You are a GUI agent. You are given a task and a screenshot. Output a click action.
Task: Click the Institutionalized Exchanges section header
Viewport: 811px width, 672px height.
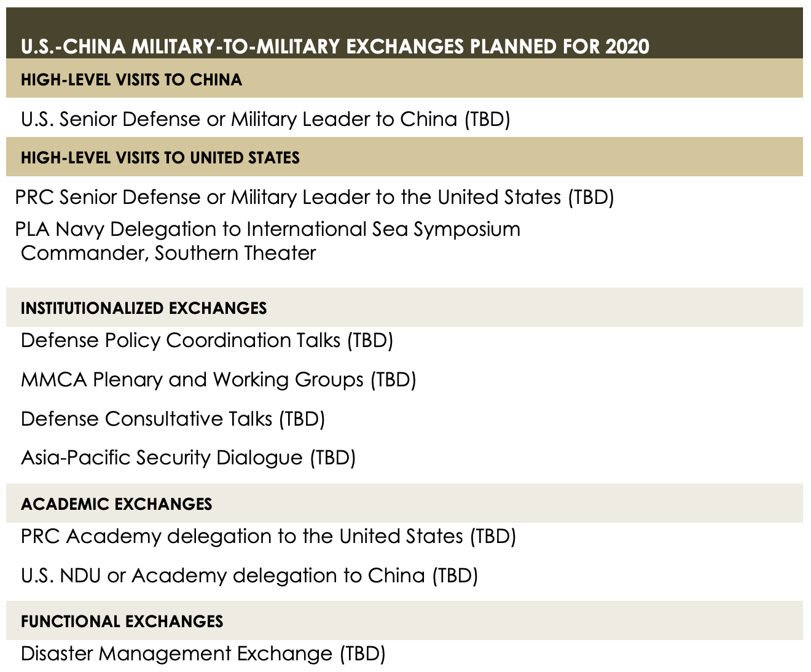144,308
